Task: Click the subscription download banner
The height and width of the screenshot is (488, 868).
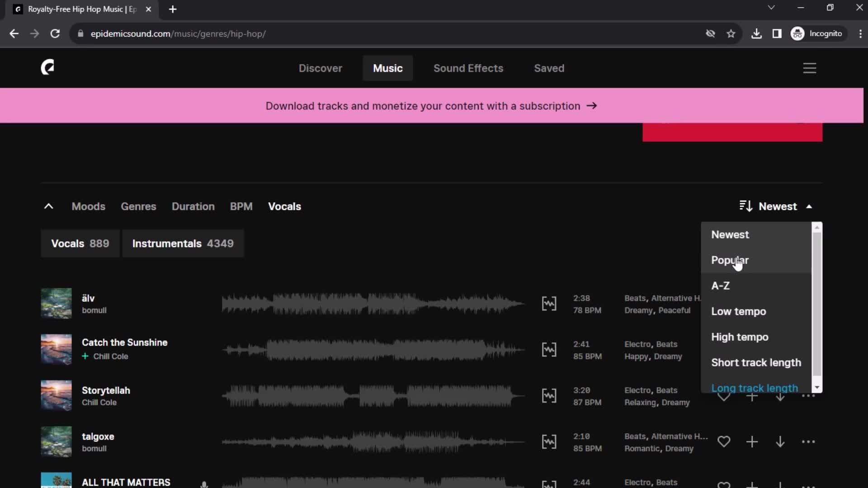Action: tap(431, 106)
